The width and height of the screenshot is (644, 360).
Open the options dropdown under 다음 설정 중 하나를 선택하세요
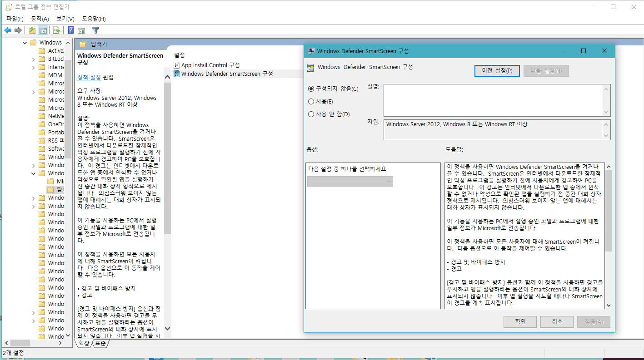tap(350, 182)
